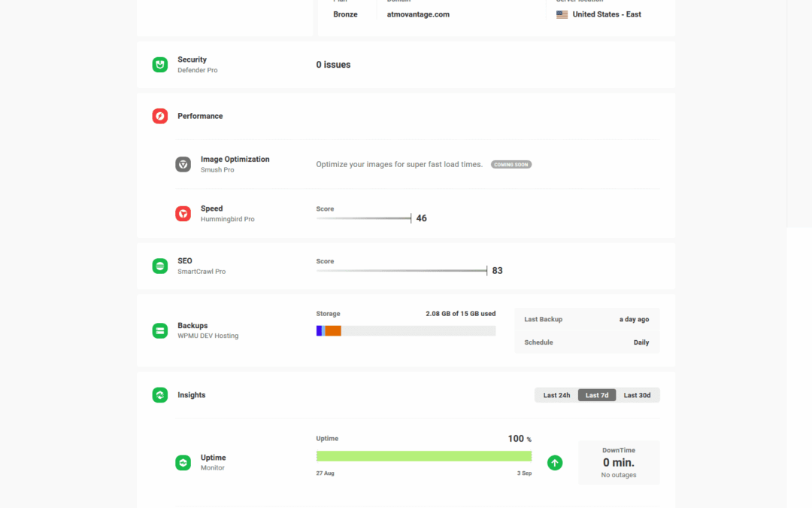The height and width of the screenshot is (508, 812).
Task: Click the green Uptime graph bar
Action: click(x=424, y=456)
